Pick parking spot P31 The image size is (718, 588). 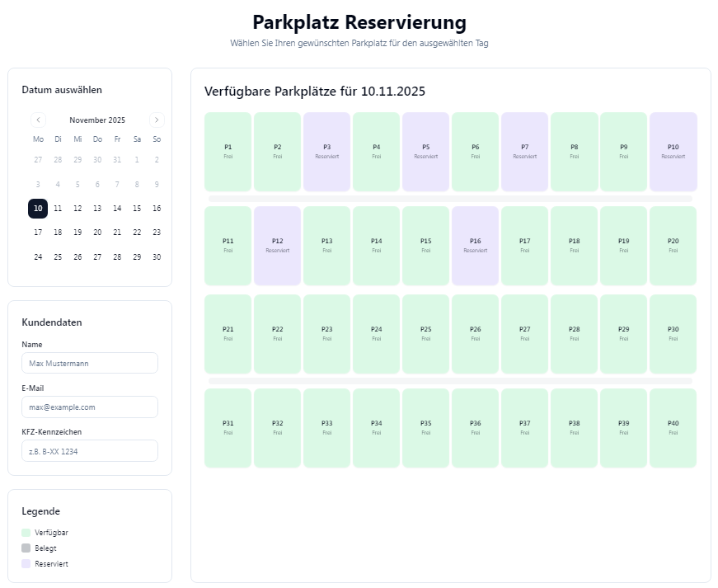pos(228,428)
